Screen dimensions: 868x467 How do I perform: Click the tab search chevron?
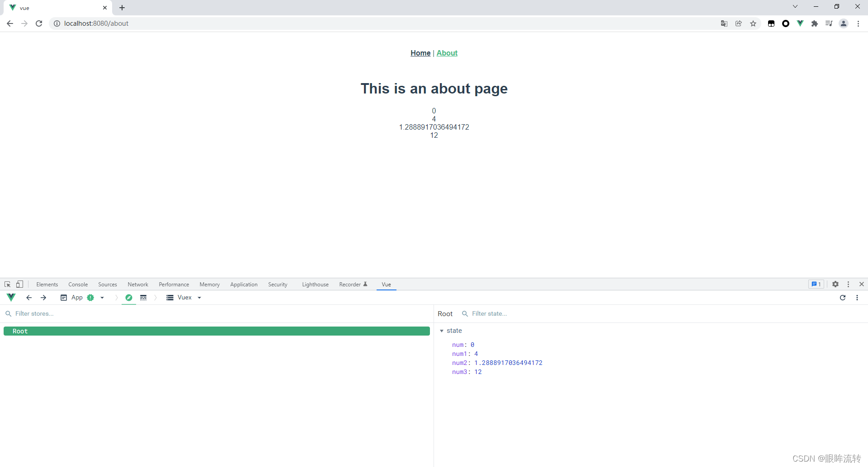pos(795,6)
